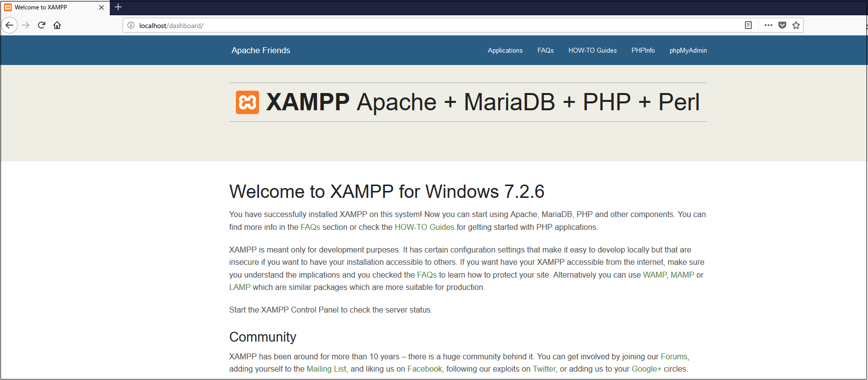The width and height of the screenshot is (868, 380).
Task: Open page actions three-dot menu
Action: (768, 25)
